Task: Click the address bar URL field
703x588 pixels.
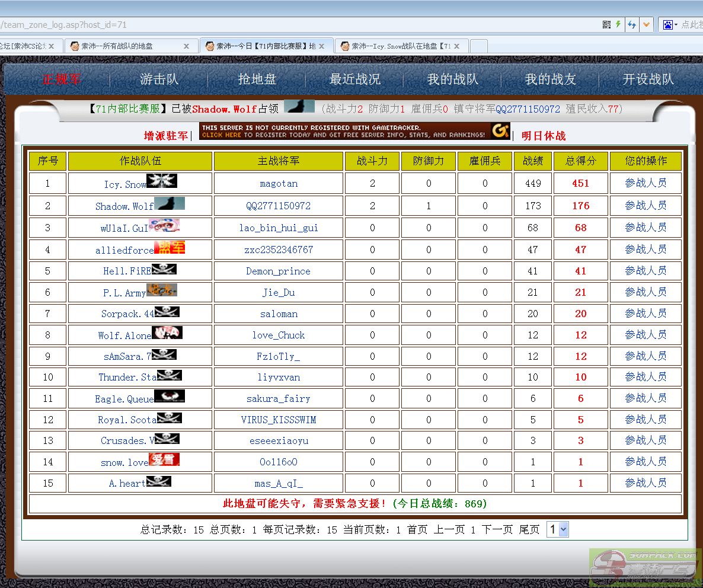Action: (296, 24)
